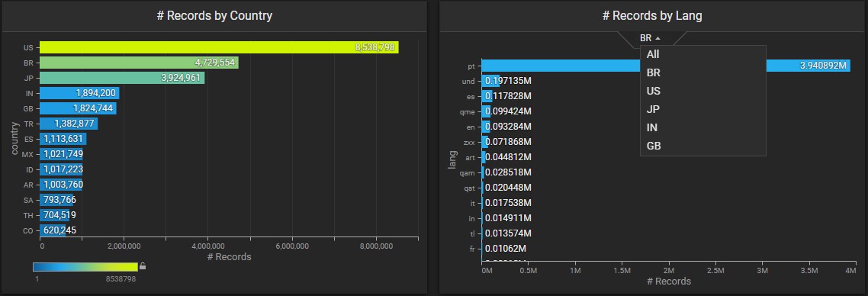The height and width of the screenshot is (296, 868).
Task: Click the # Records by Country title
Action: [214, 15]
